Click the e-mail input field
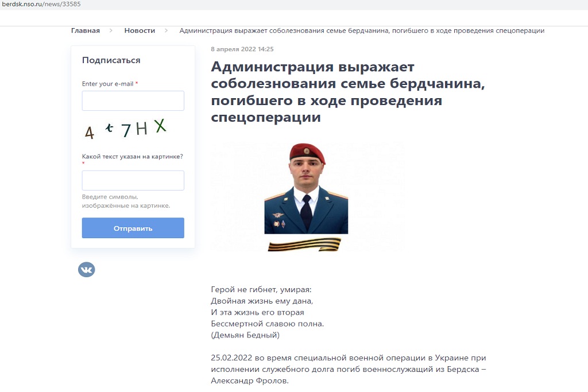 [x=133, y=100]
